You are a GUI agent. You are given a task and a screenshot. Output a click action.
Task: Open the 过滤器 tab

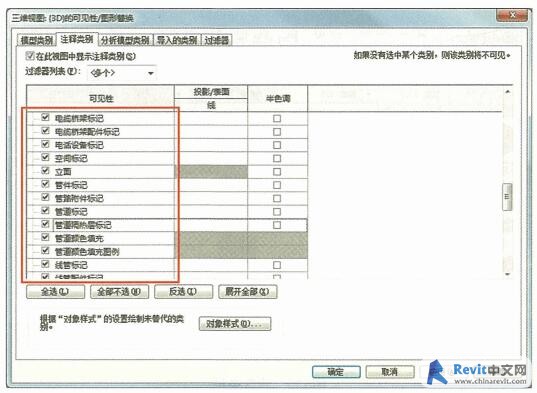(216, 40)
